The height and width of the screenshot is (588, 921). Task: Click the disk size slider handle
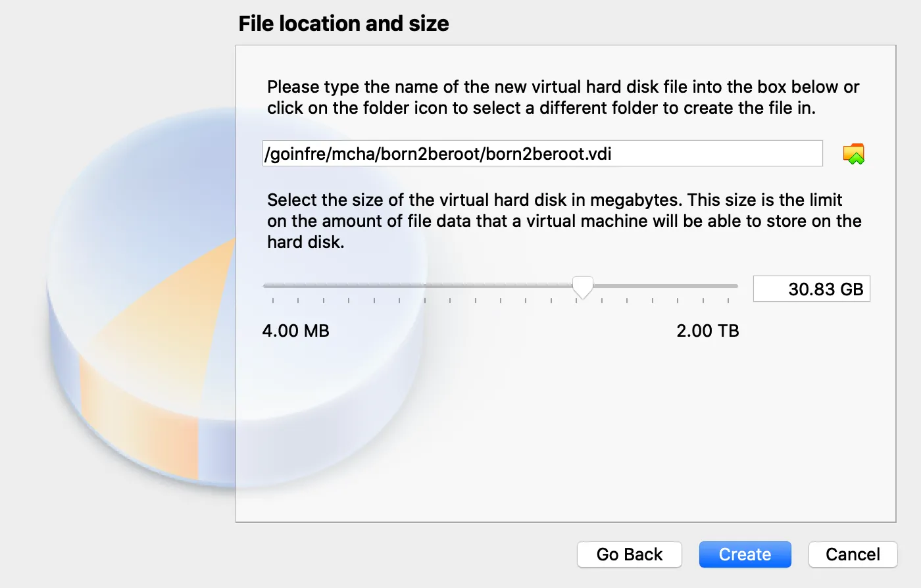[582, 287]
